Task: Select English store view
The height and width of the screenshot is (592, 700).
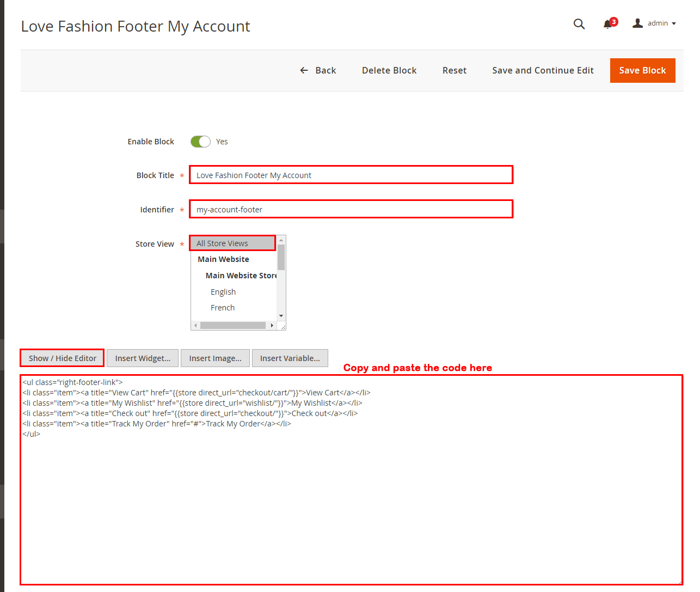Action: (223, 292)
